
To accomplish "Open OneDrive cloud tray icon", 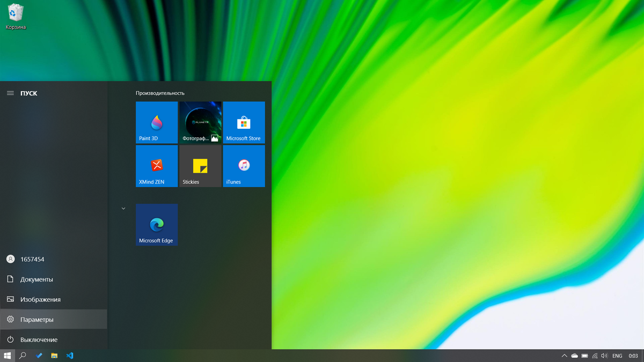I will coord(574,356).
